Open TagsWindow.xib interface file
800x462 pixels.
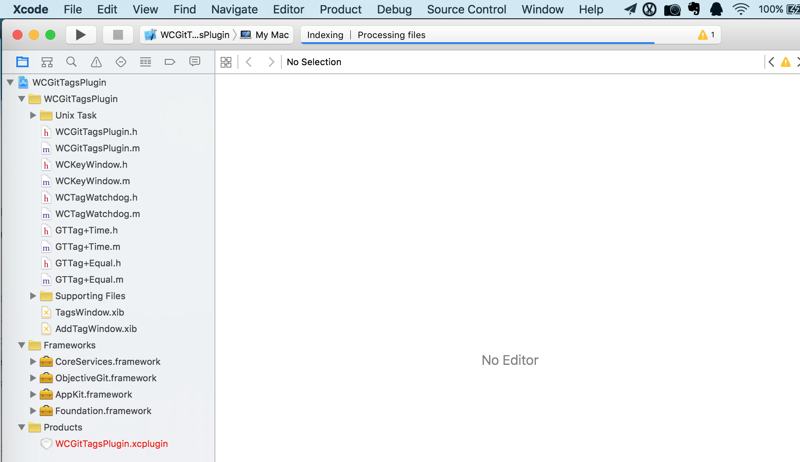pyautogui.click(x=89, y=312)
